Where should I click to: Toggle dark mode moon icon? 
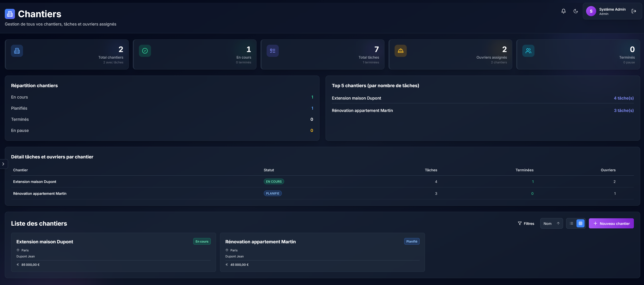pos(575,11)
